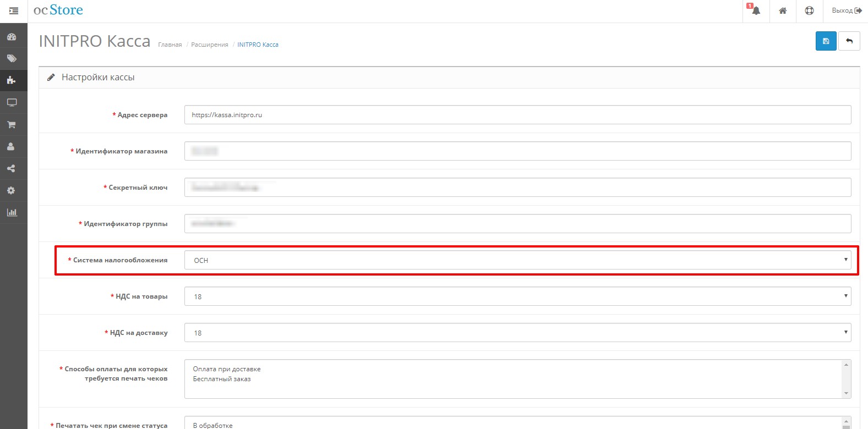Screen dimensions: 868x429
Task: Focus the Секретный ключ field
Action: click(x=517, y=187)
